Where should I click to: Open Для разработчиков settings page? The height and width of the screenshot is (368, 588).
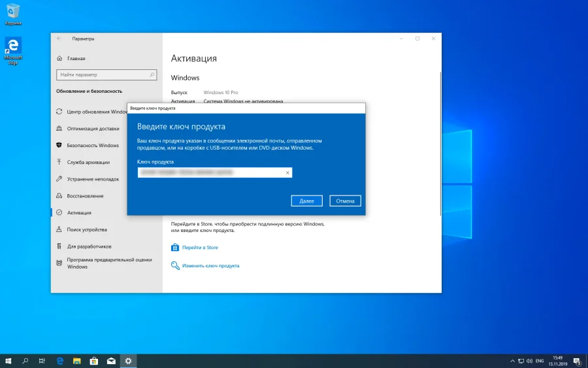click(89, 246)
